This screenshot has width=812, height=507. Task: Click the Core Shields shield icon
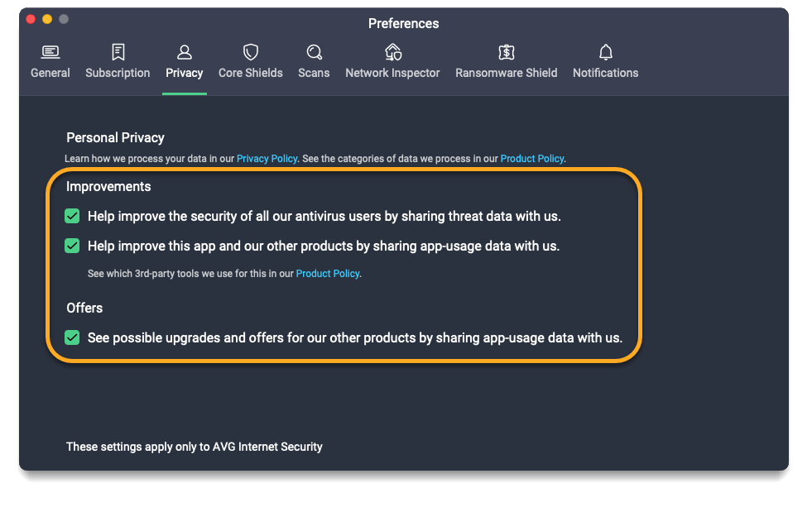(x=250, y=53)
